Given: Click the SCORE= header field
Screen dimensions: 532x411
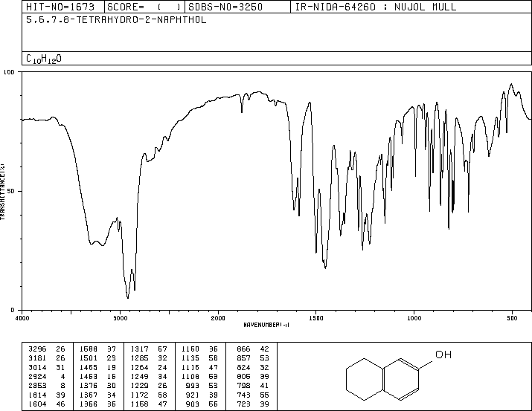Looking at the screenshot, I should point(144,7).
